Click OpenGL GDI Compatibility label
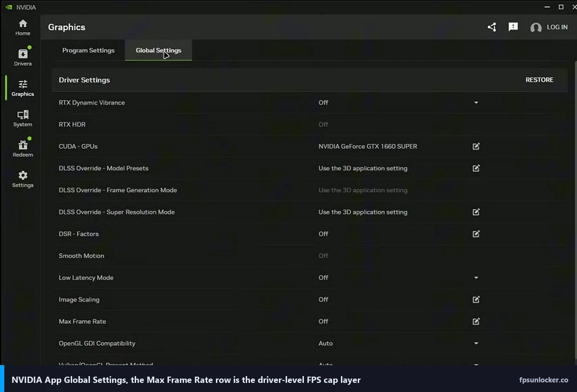 coord(97,343)
